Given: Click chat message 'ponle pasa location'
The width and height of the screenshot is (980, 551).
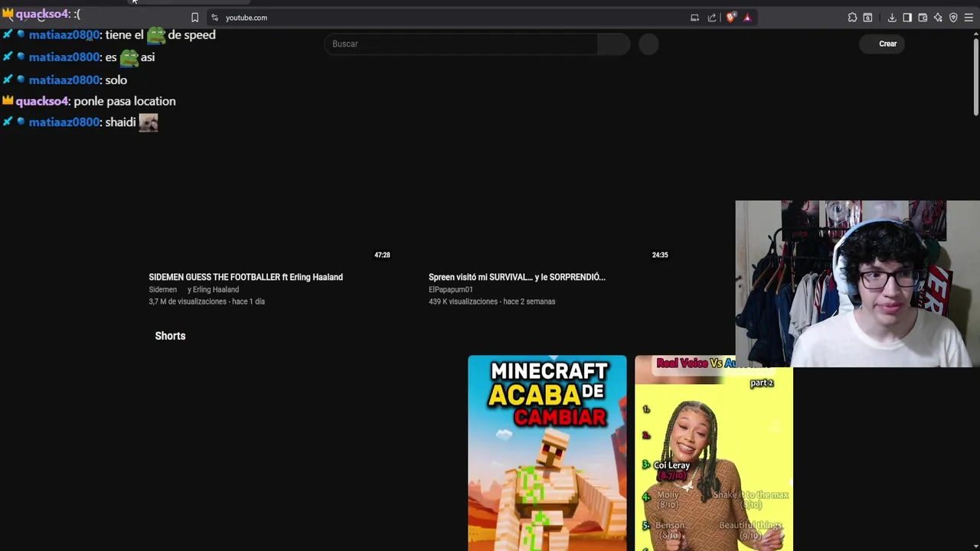Looking at the screenshot, I should (125, 101).
